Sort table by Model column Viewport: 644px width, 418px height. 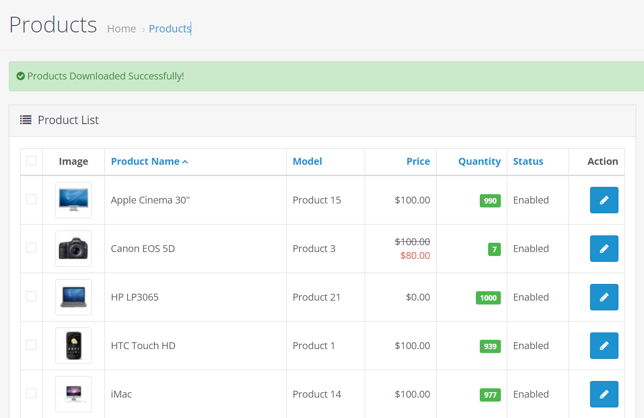pos(307,161)
